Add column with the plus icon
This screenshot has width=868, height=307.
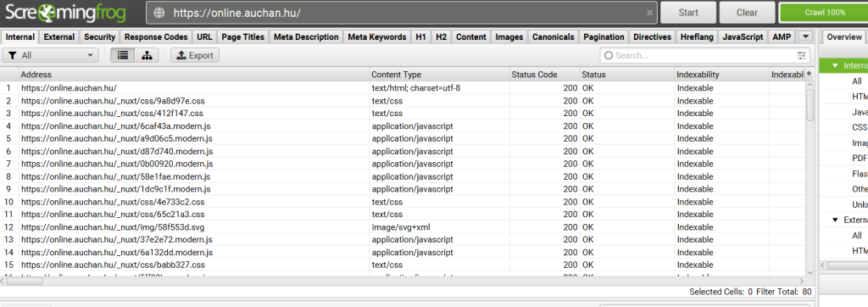click(x=809, y=75)
